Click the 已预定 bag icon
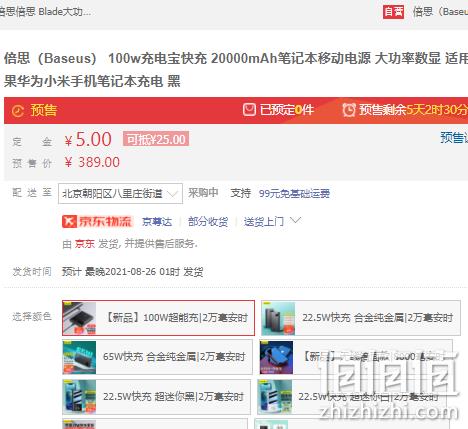 tap(249, 110)
